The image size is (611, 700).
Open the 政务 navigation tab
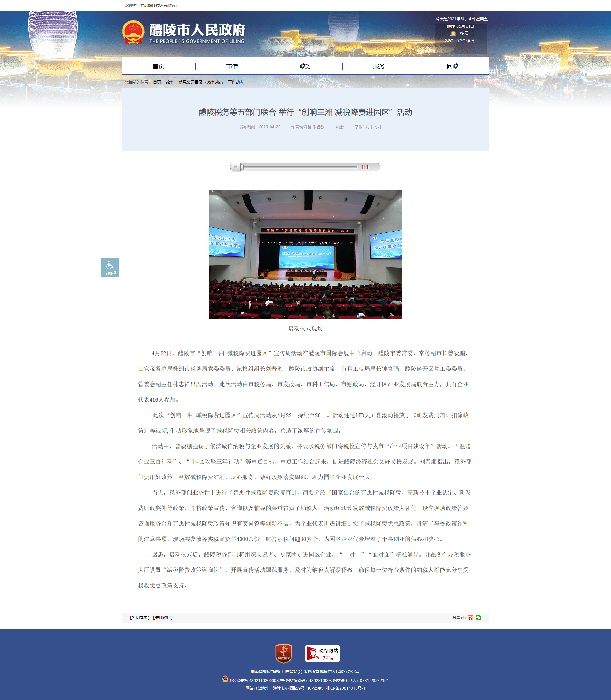click(305, 66)
